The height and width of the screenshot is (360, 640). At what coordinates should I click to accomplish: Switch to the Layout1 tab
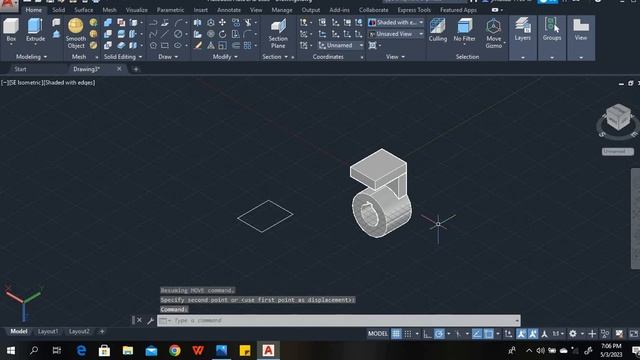[48, 331]
